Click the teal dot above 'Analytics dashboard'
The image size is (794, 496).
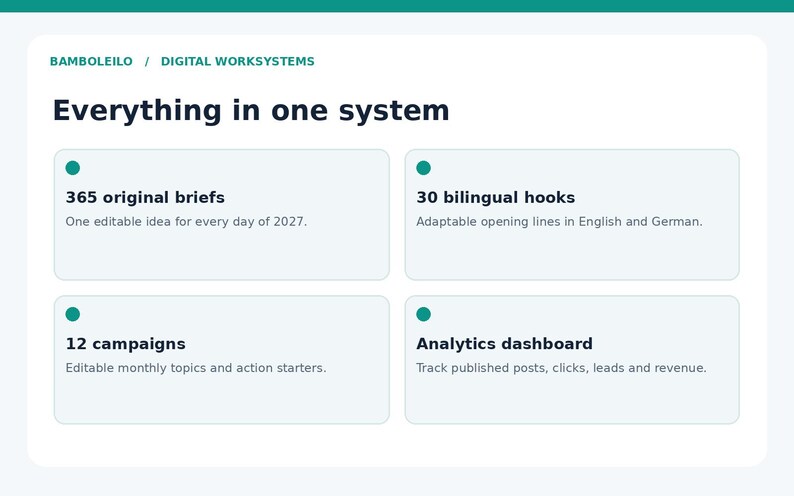(423, 314)
